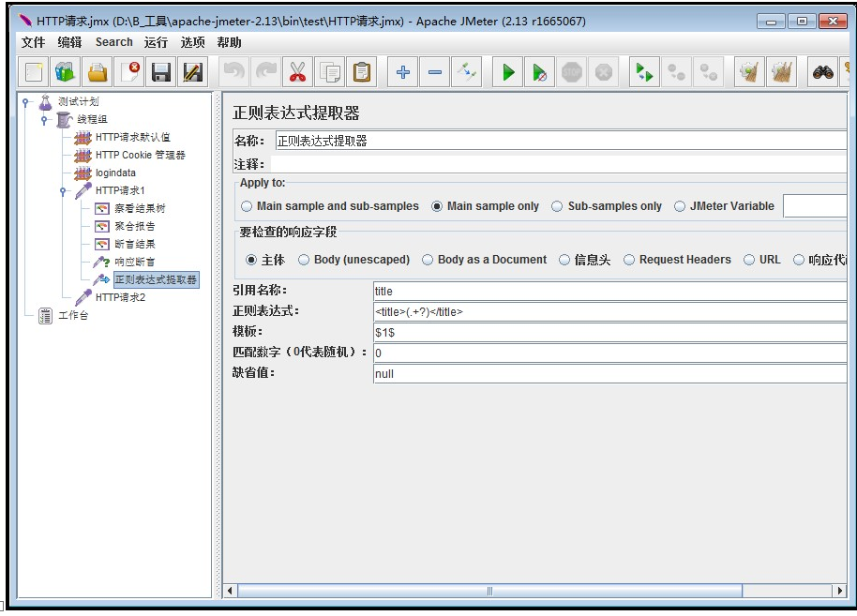This screenshot has width=857, height=616.
Task: Click the horizontal scrollbar left arrow
Action: 230,591
